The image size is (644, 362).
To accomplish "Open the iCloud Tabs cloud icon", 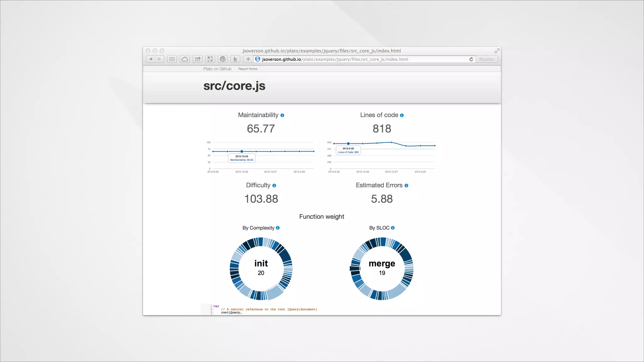I will [x=185, y=59].
